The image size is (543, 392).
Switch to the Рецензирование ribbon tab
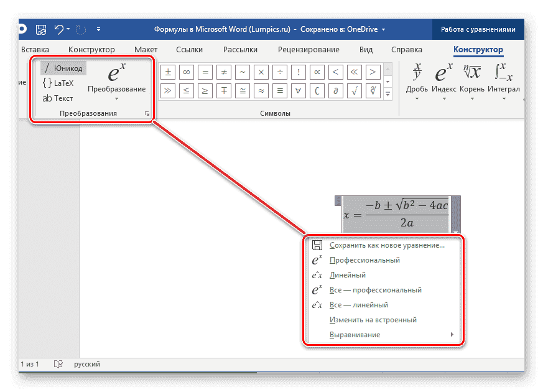point(309,49)
